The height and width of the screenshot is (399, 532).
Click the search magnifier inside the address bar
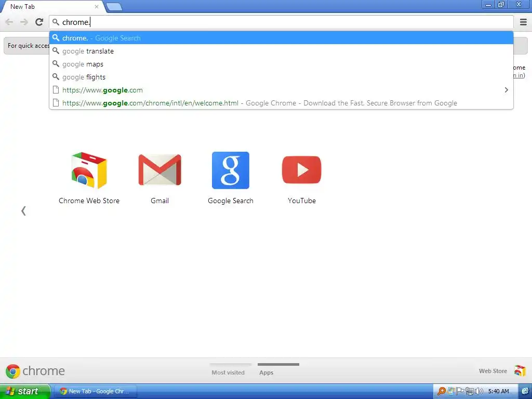[x=56, y=22]
